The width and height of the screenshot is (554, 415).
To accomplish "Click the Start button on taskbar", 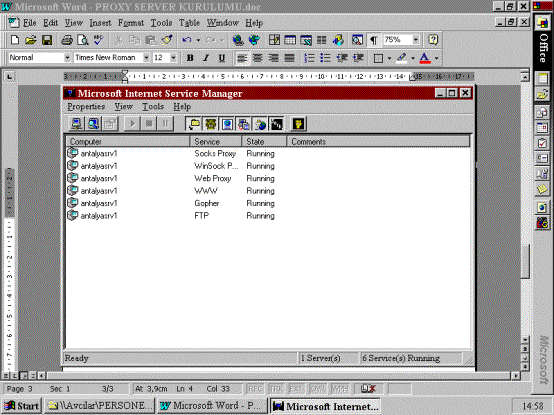I will point(22,406).
